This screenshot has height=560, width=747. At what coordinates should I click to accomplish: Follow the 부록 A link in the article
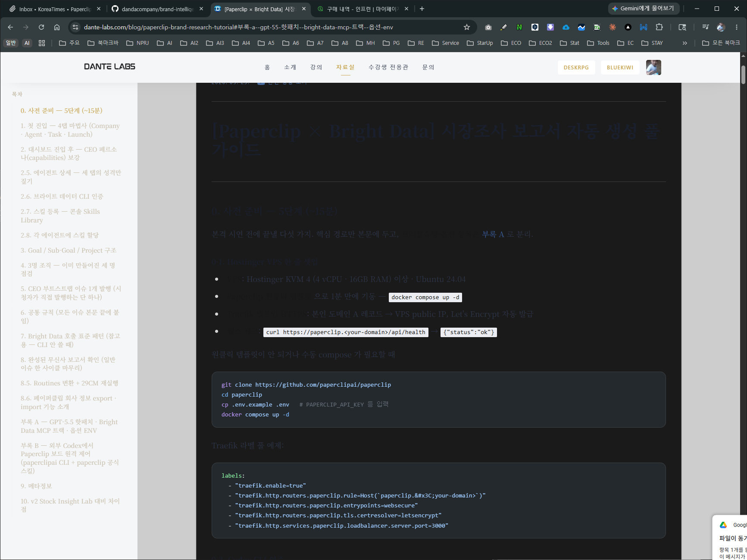(493, 234)
